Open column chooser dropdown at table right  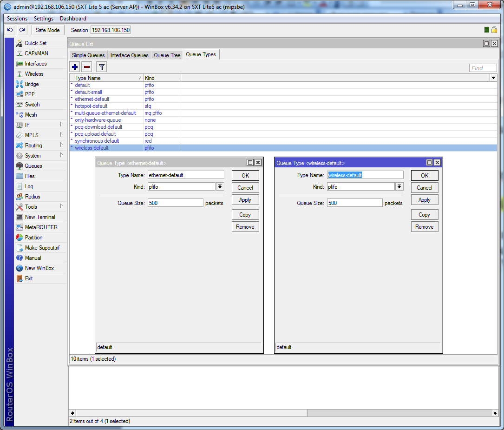tap(493, 78)
